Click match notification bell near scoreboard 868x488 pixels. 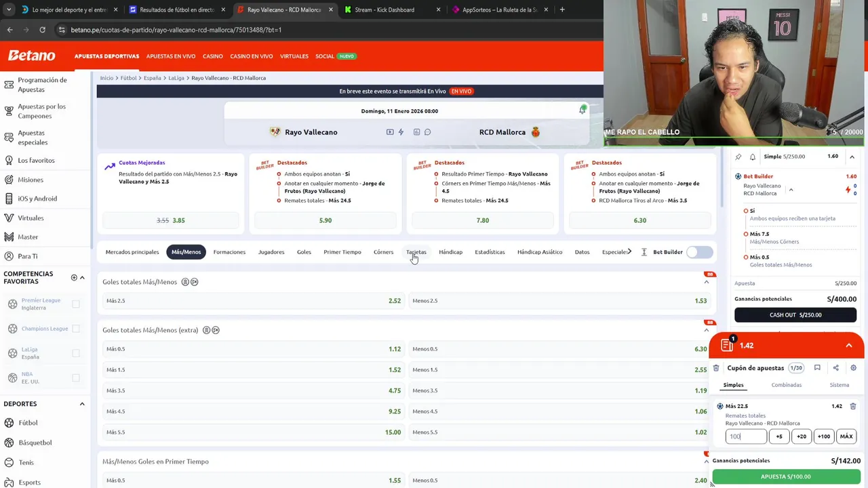tap(583, 110)
